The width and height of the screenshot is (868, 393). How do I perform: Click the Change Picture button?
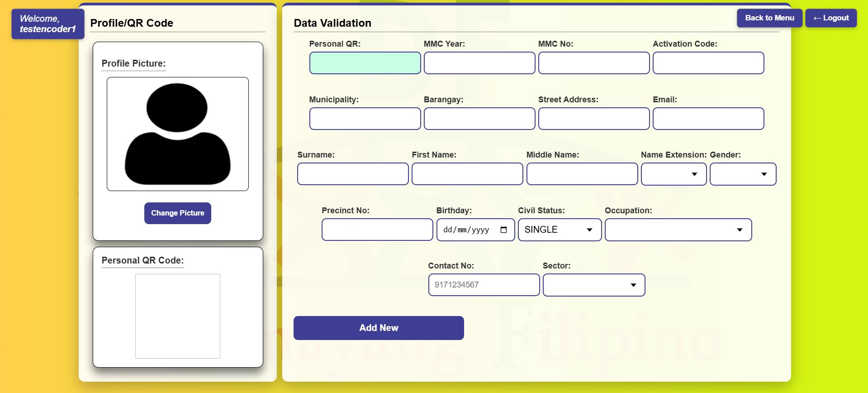point(178,213)
